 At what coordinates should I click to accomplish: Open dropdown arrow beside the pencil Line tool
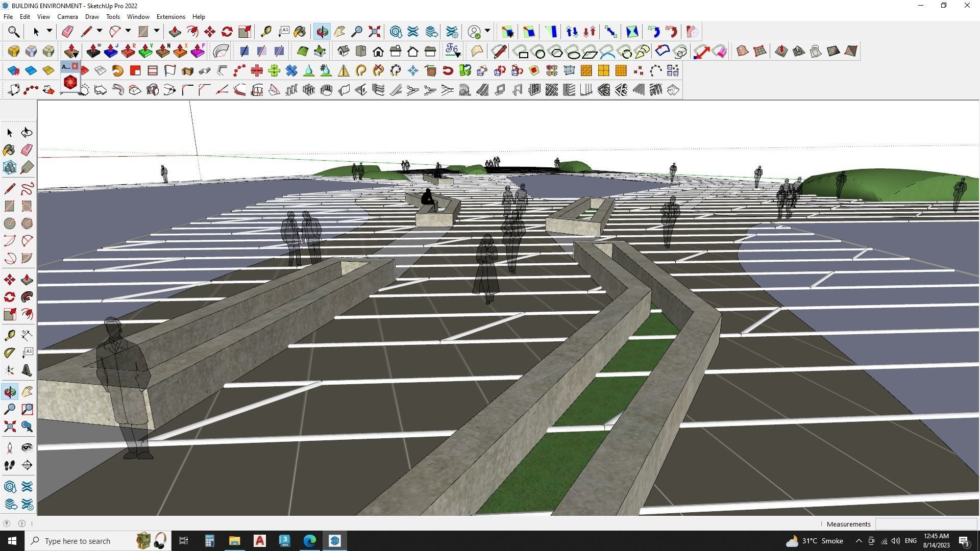point(100,31)
